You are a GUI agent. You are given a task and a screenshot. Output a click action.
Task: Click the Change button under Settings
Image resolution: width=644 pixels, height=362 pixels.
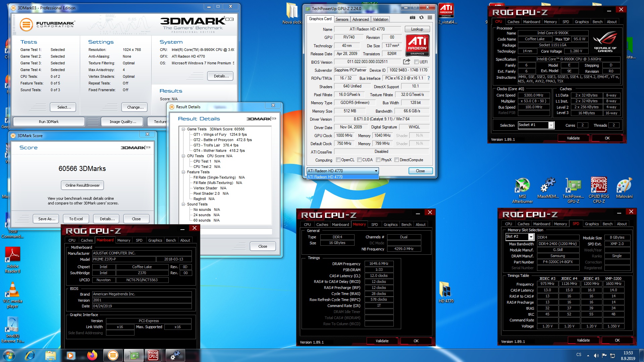click(135, 107)
